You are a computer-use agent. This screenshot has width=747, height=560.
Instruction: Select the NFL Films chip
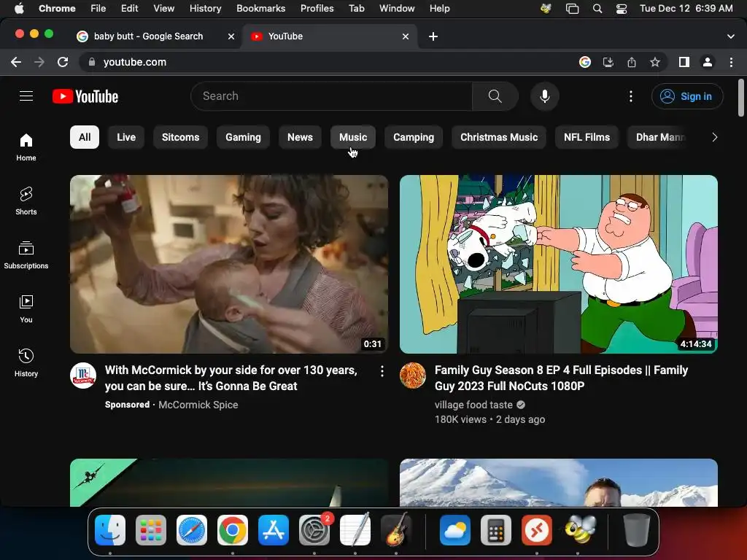tap(587, 137)
